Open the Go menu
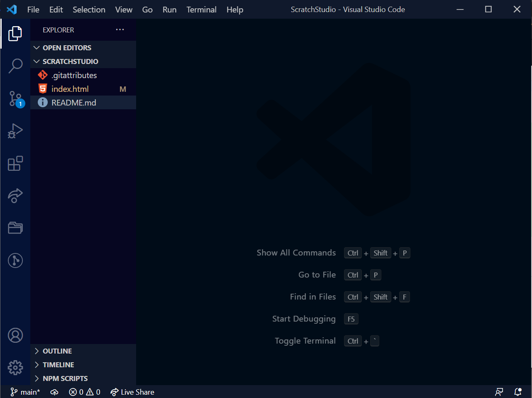 coord(147,10)
